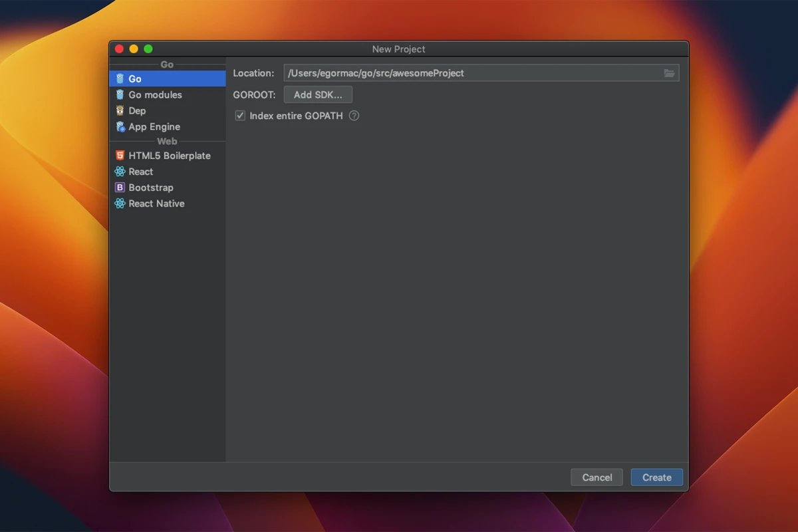Uncheck the Index entire GOPATH checkbox

pyautogui.click(x=240, y=116)
